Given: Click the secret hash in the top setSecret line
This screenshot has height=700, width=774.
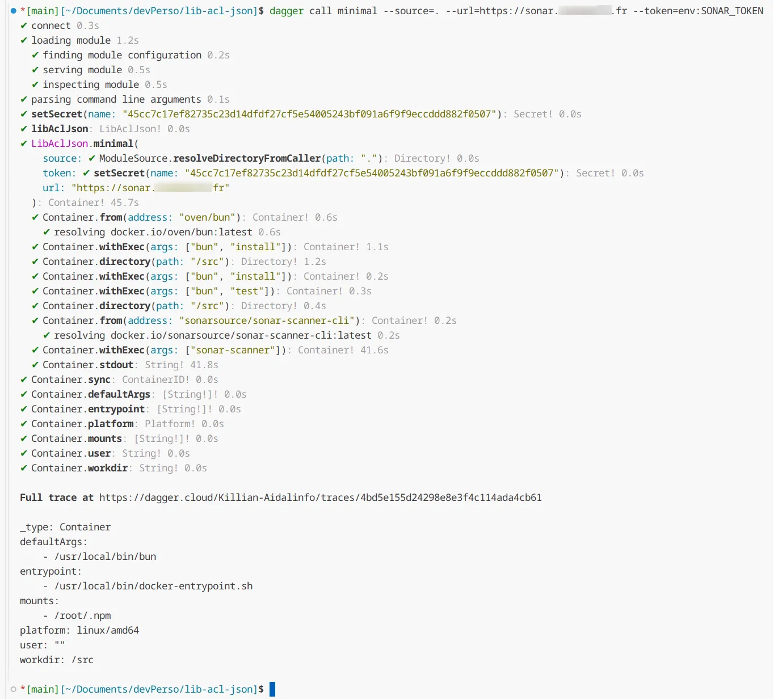Looking at the screenshot, I should (309, 114).
